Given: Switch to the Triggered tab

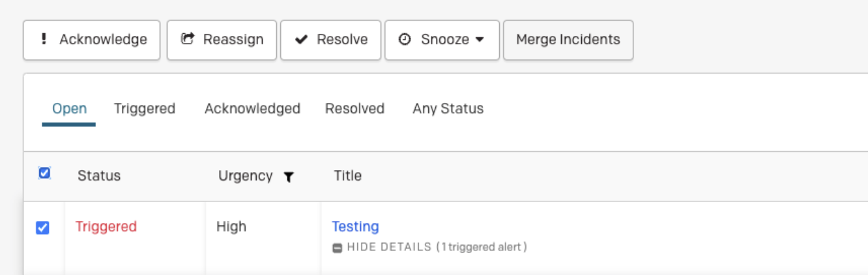Looking at the screenshot, I should 145,109.
